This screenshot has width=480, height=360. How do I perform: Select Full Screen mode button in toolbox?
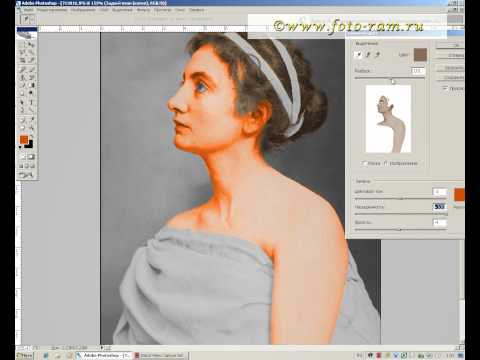[33, 166]
